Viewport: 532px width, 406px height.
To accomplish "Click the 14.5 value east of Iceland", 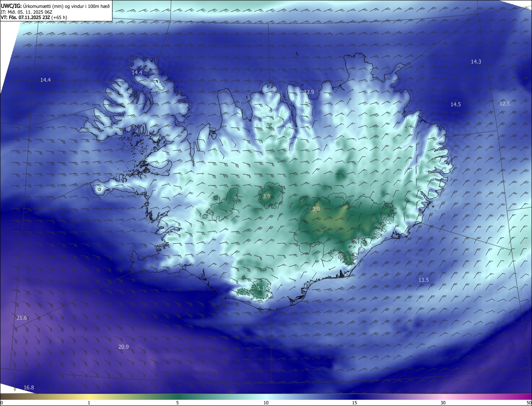I will (x=456, y=105).
